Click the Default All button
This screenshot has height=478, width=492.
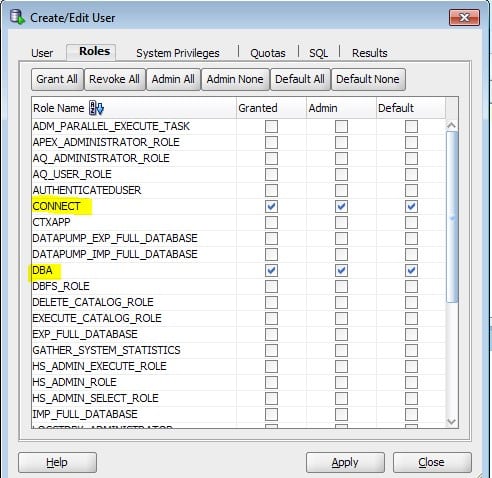pos(300,79)
